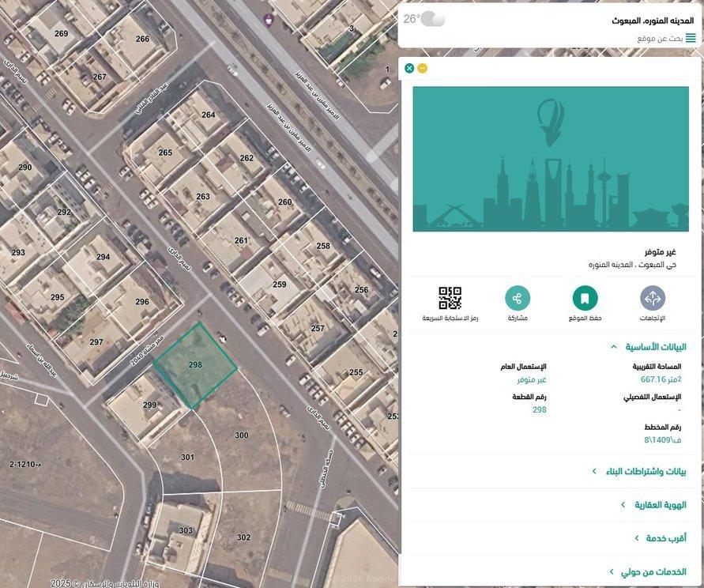Open the Directions (الإتجاهات) icon

652,298
